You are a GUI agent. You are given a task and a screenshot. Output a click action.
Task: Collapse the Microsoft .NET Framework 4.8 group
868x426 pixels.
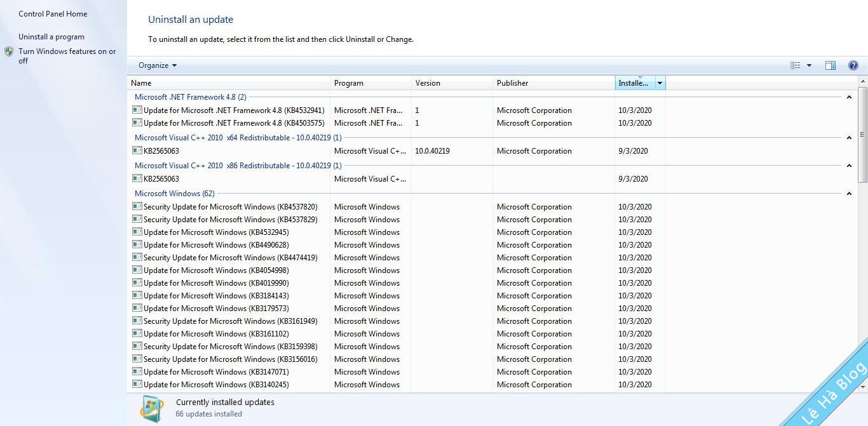pyautogui.click(x=849, y=97)
